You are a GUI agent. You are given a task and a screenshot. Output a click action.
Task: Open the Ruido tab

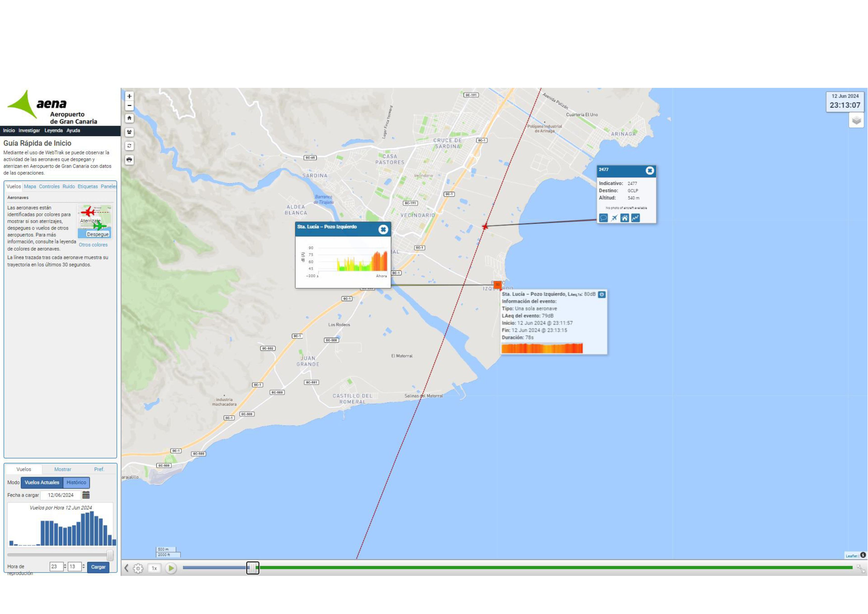click(x=69, y=186)
